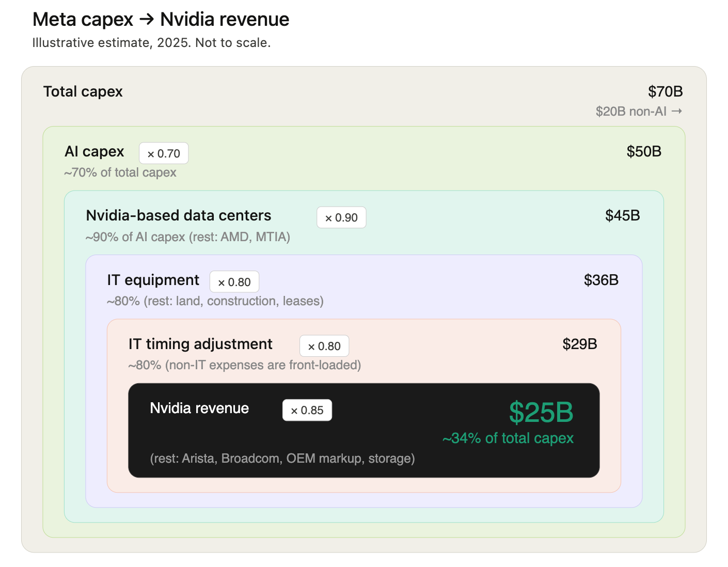Click the × 0.90 multiplier badge
The image size is (728, 567).
(341, 217)
